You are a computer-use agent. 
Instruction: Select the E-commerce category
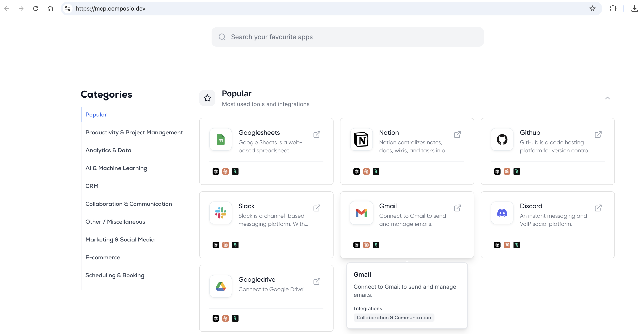pos(103,257)
